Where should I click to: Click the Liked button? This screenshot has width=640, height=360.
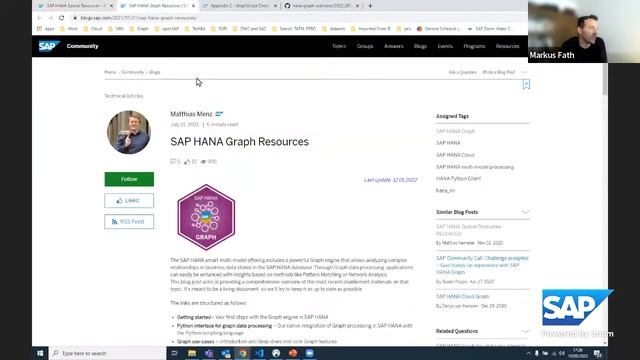coord(129,200)
